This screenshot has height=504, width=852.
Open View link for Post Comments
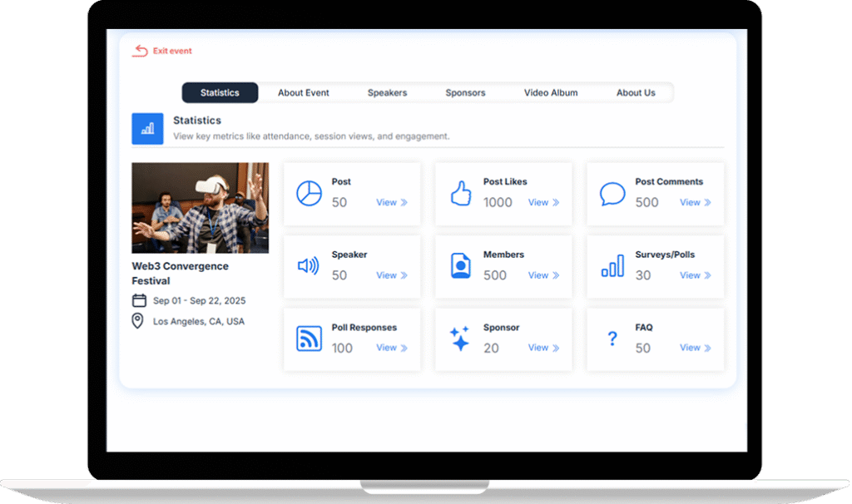coord(695,203)
